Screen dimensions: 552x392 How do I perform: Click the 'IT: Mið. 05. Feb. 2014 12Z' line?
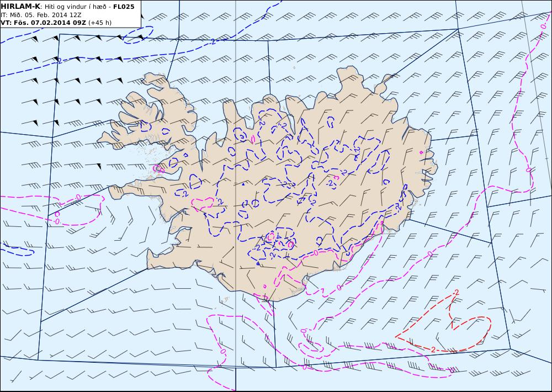pos(41,15)
